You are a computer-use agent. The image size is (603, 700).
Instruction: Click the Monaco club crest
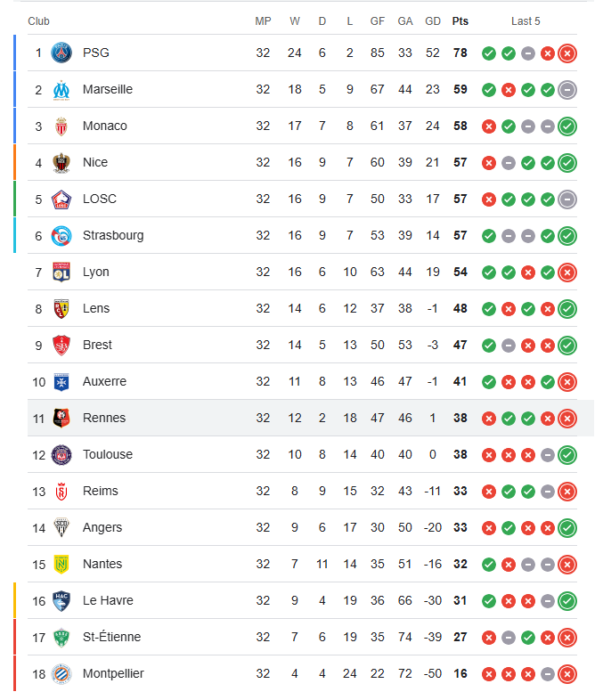(x=61, y=126)
